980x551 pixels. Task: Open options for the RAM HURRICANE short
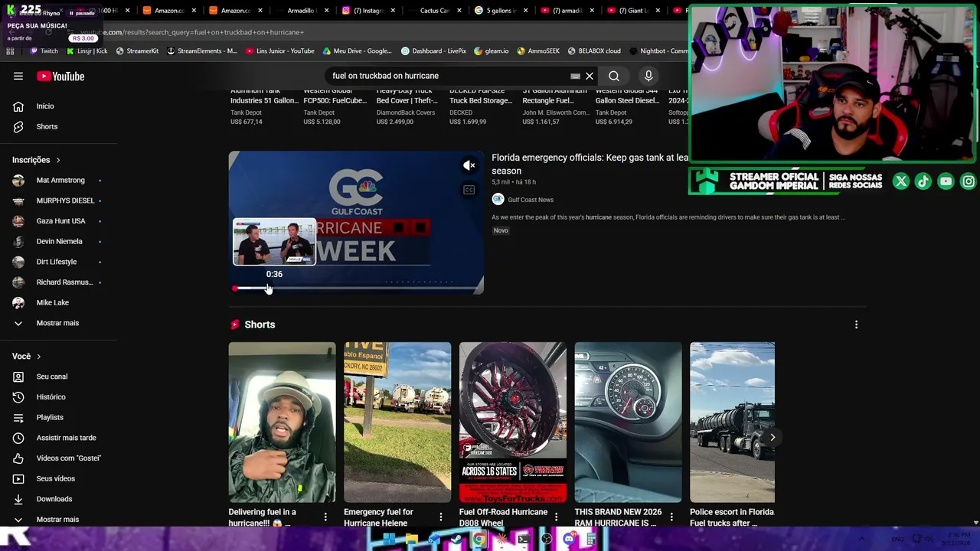tap(671, 517)
